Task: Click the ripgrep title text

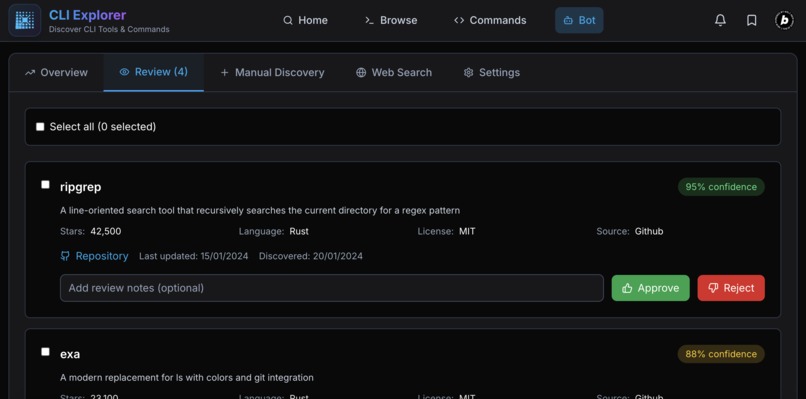Action: tap(81, 187)
